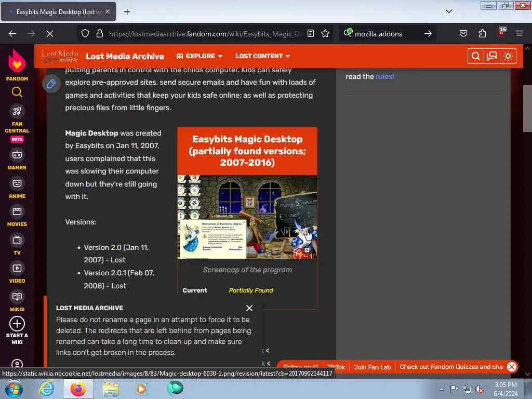Click Screencap of the program caption
This screenshot has height=399, width=532.
(x=247, y=270)
